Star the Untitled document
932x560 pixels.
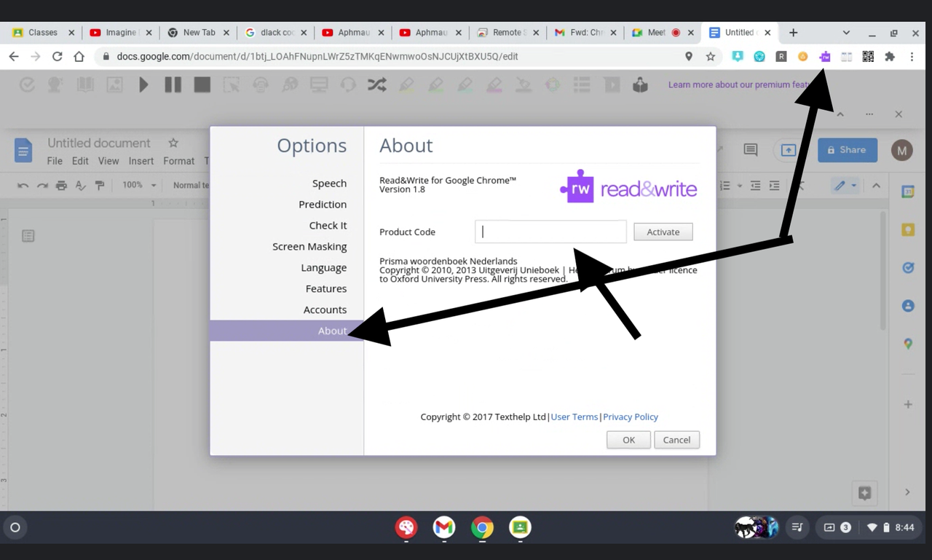coord(173,143)
